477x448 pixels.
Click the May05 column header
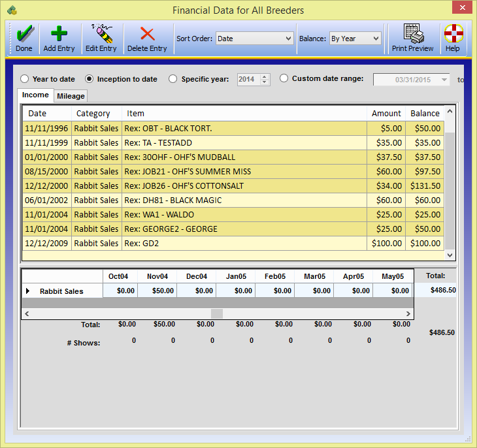click(393, 276)
